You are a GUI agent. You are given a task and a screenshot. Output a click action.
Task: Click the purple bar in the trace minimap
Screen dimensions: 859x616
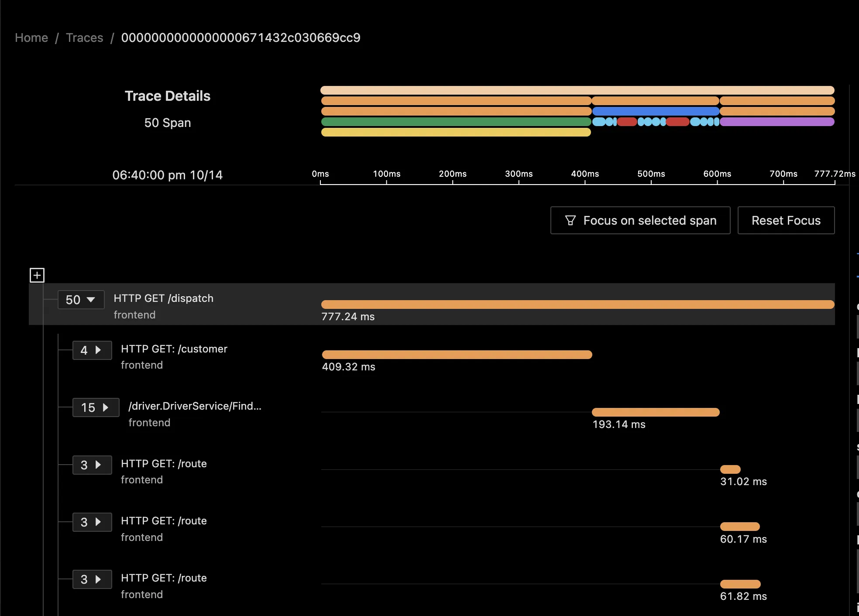tap(777, 122)
